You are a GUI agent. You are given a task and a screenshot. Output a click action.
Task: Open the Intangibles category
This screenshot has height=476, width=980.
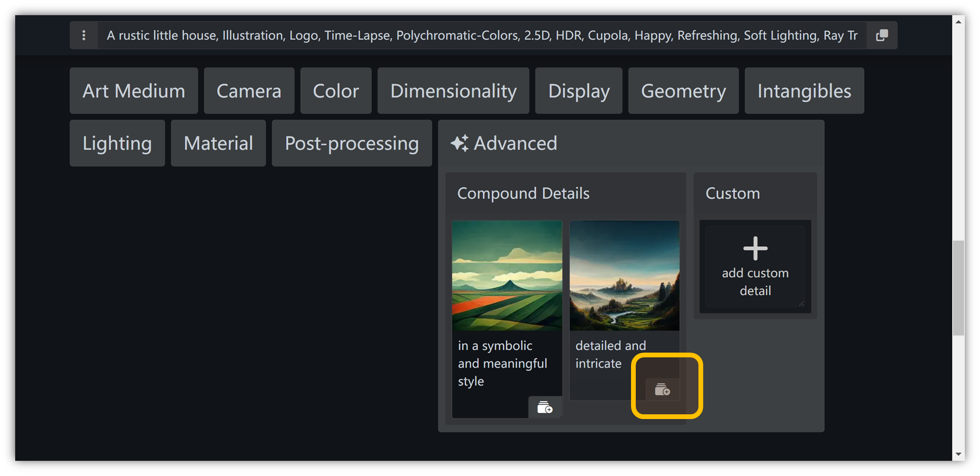804,91
